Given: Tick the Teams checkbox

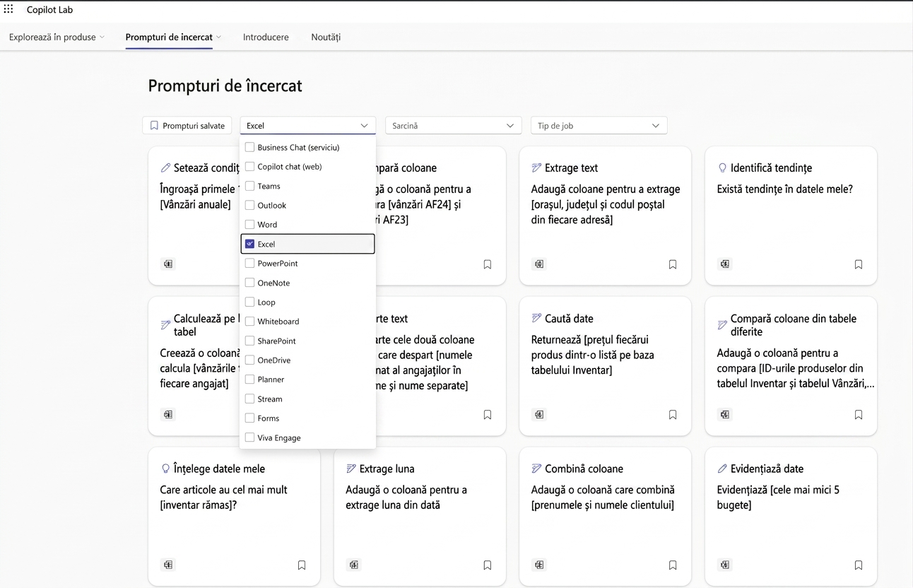Looking at the screenshot, I should point(249,186).
